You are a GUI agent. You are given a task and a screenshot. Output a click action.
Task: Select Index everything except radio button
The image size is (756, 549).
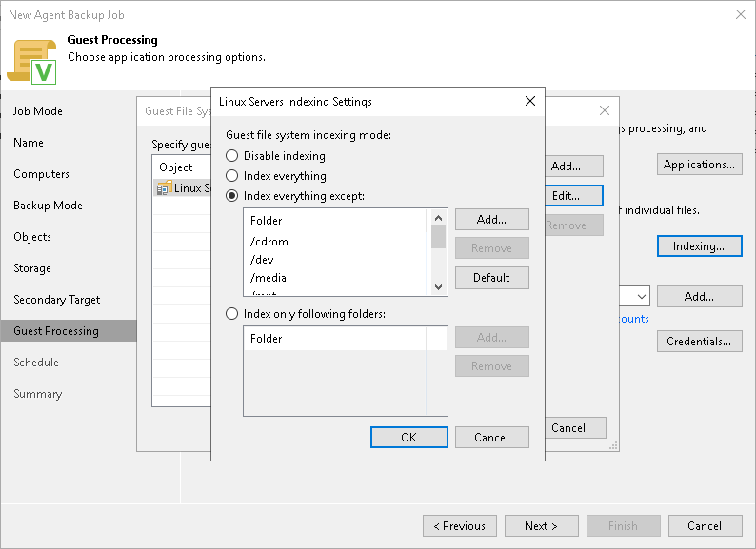(x=232, y=196)
